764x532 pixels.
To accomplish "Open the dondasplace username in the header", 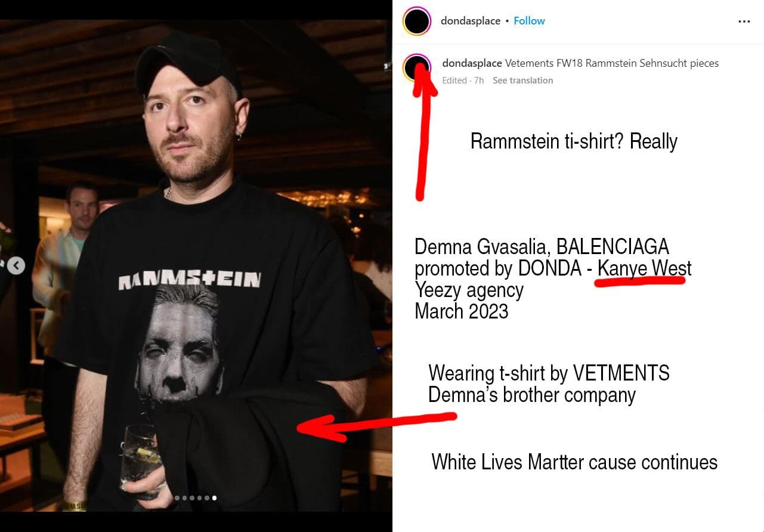I will point(471,21).
